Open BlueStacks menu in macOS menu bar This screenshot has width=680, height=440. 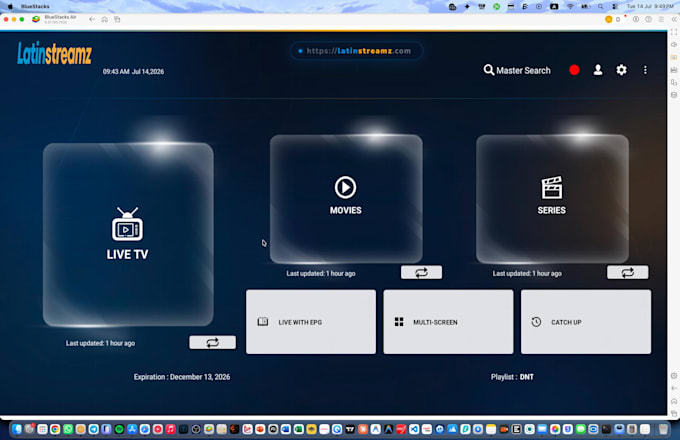point(35,7)
